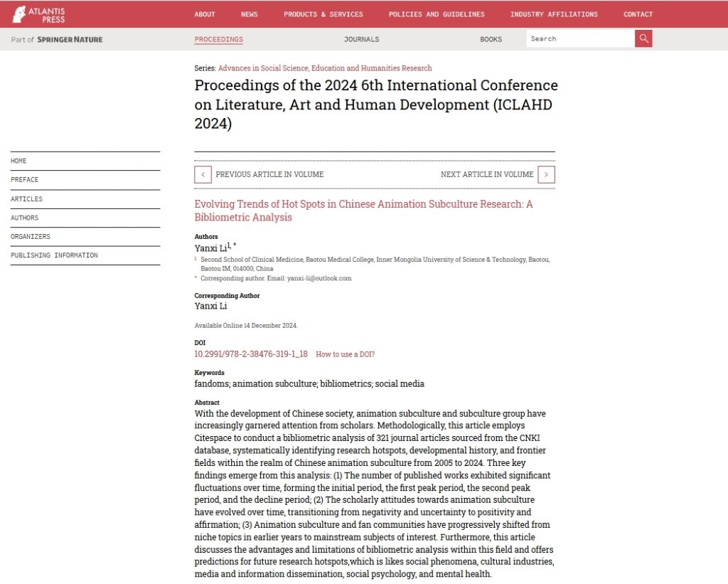Open Policies and Guidelines menu
Screen dimensions: 728x584
coord(437,14)
